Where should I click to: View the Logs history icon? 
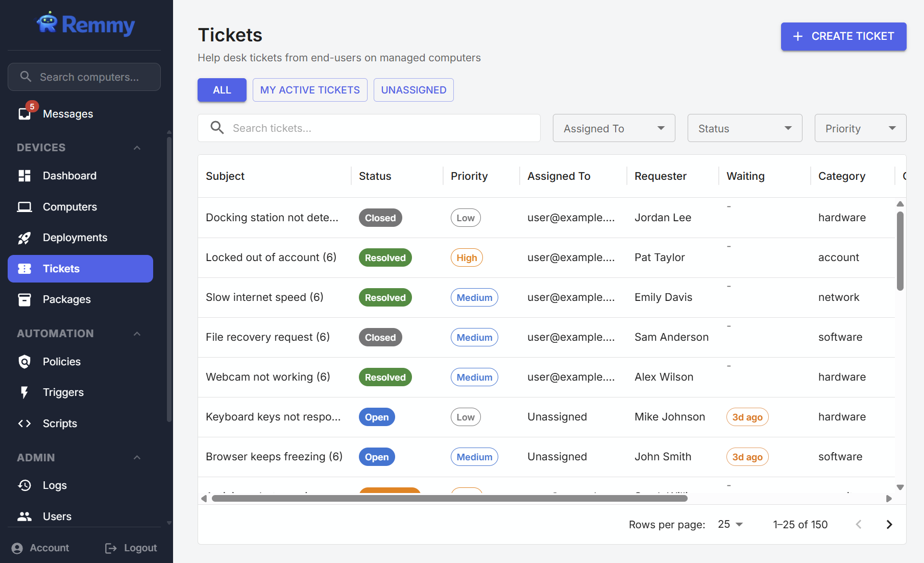pos(25,485)
